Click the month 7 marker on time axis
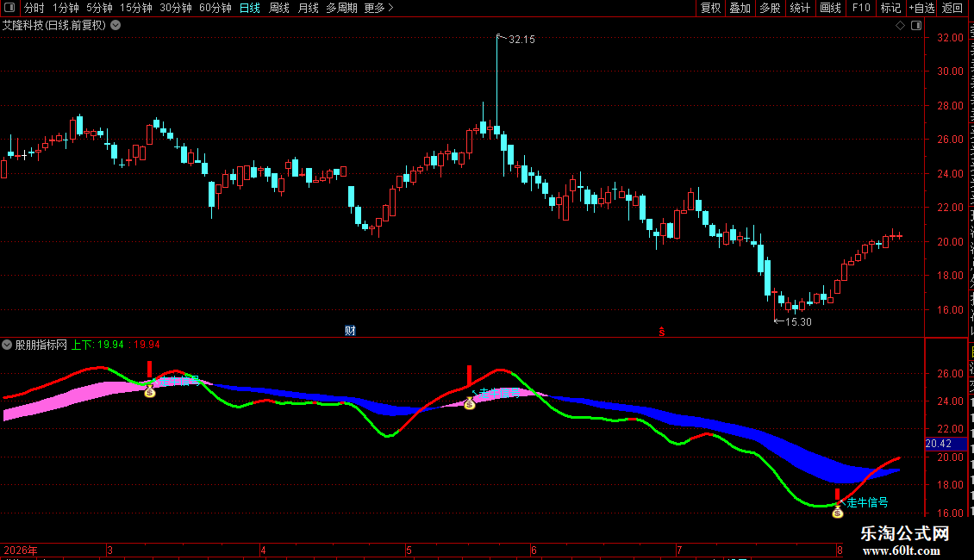 [679, 550]
